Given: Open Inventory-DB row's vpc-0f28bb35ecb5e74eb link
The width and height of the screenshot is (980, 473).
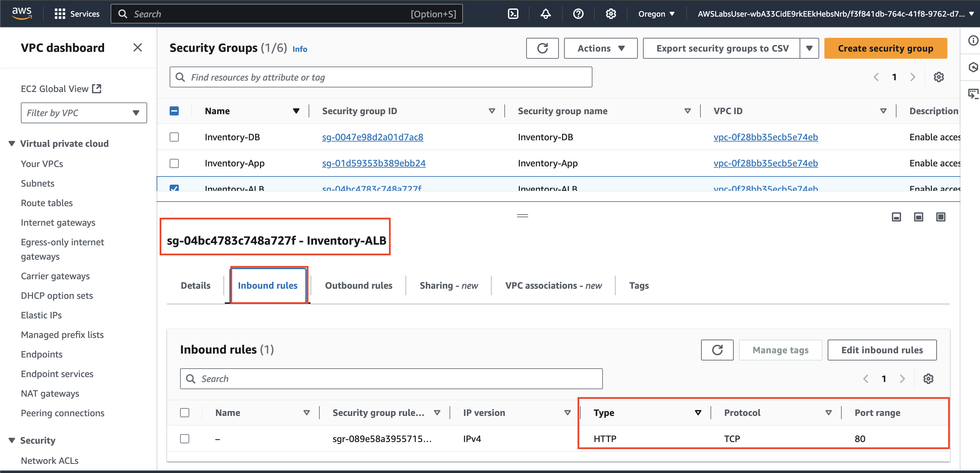Looking at the screenshot, I should [x=765, y=137].
